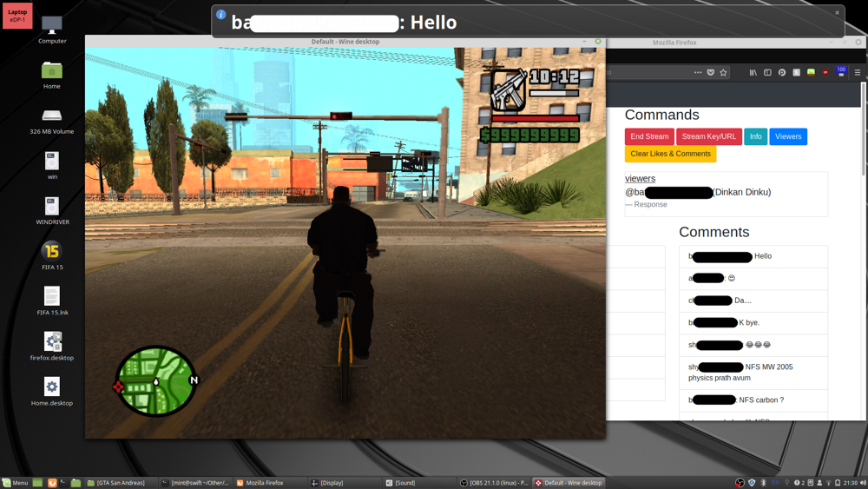This screenshot has height=489, width=868.
Task: Switch to the mint@swift terminal taskbar window
Action: tap(194, 483)
